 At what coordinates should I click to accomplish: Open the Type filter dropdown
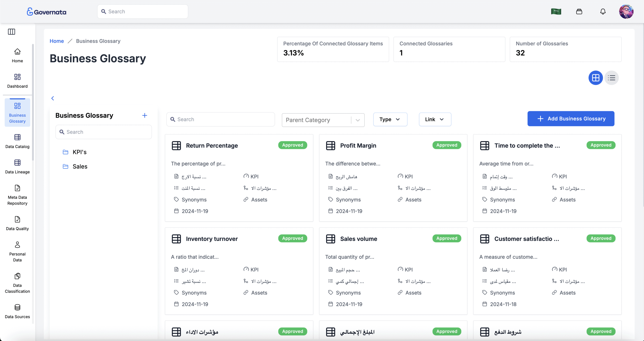(390, 119)
